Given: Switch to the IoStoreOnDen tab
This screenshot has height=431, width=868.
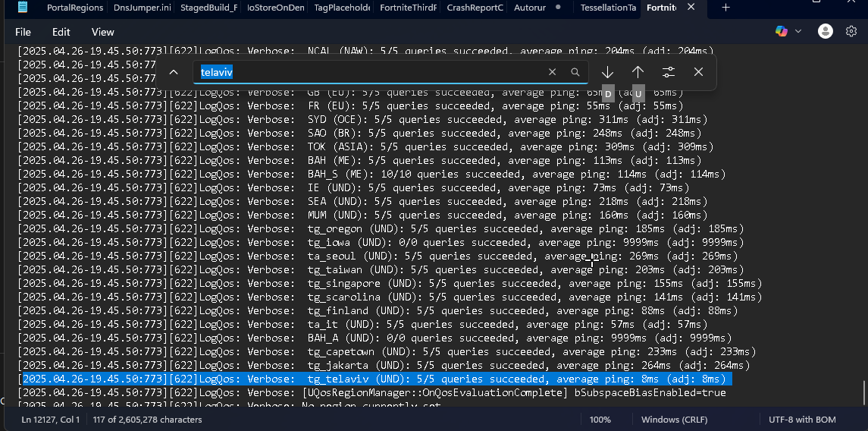Looking at the screenshot, I should (276, 8).
